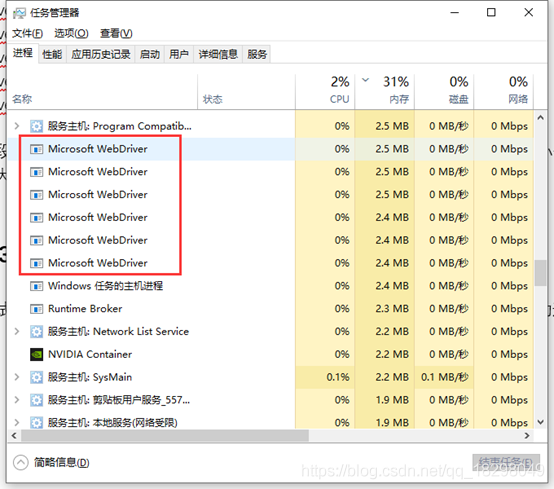Click the horizontal scrollbar right arrow
The height and width of the screenshot is (489, 554).
click(x=527, y=436)
